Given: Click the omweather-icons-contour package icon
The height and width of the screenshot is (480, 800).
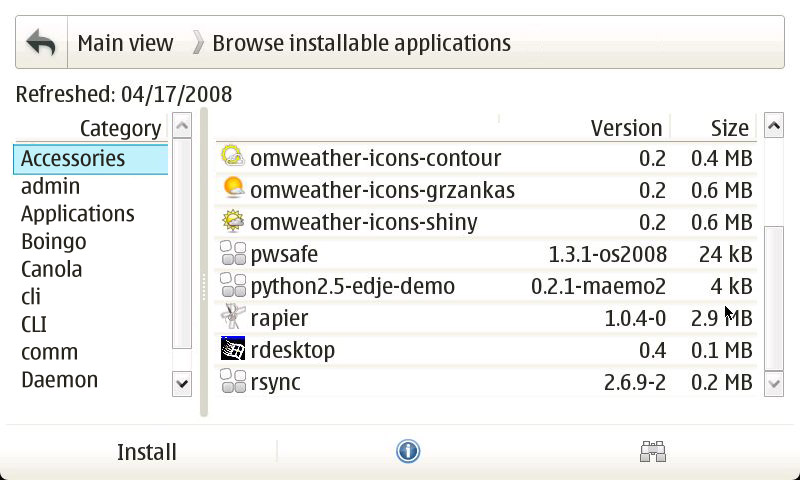Looking at the screenshot, I should coord(232,158).
